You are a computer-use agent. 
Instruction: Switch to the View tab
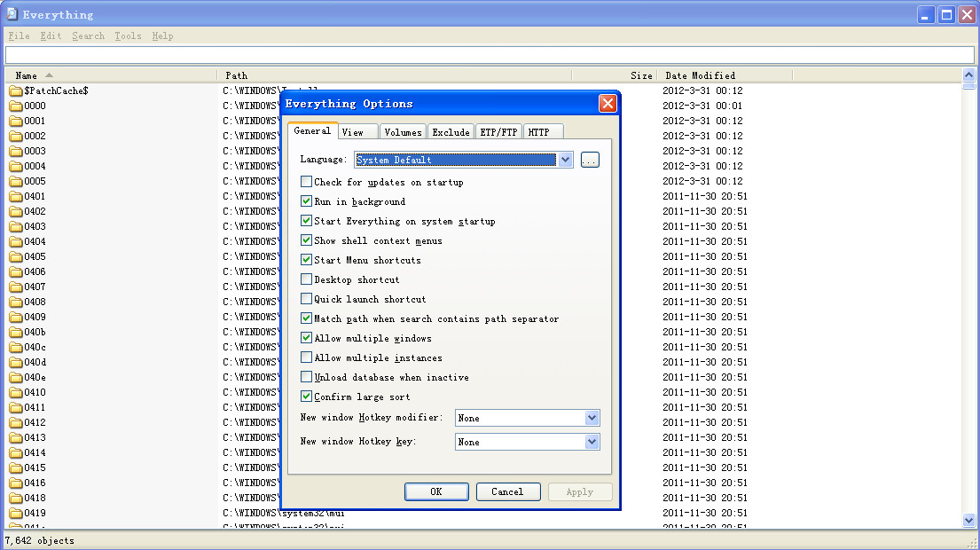[358, 132]
